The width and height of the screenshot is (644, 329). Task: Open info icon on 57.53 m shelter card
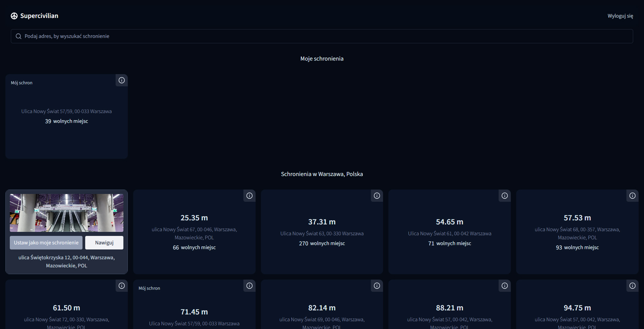(x=633, y=196)
